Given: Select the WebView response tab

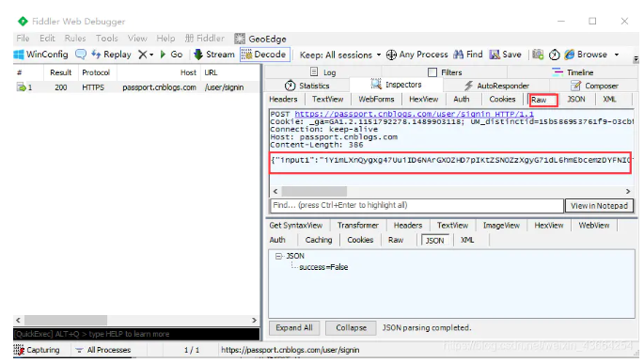Looking at the screenshot, I should click(594, 225).
